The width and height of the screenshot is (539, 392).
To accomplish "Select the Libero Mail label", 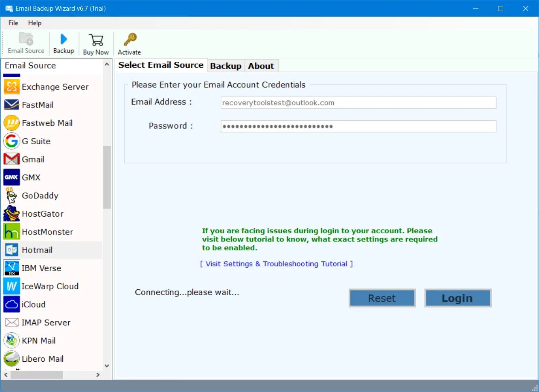I will pyautogui.click(x=43, y=359).
